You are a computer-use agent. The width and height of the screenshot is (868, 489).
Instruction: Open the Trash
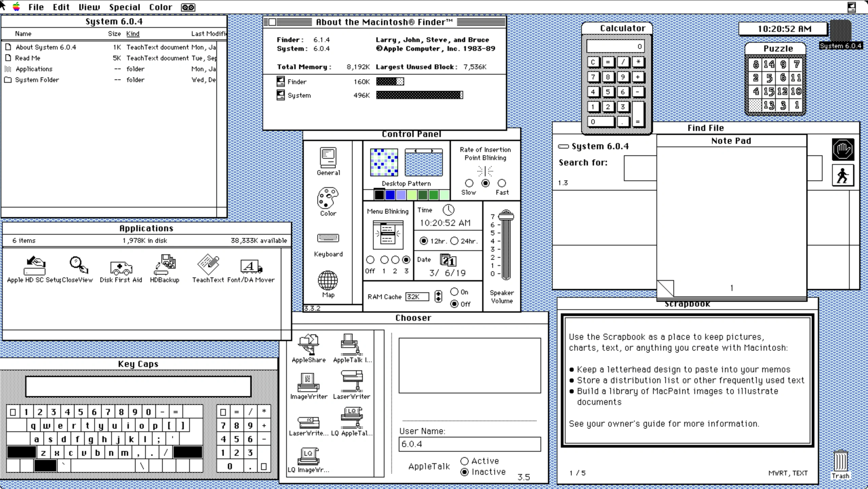coord(841,461)
